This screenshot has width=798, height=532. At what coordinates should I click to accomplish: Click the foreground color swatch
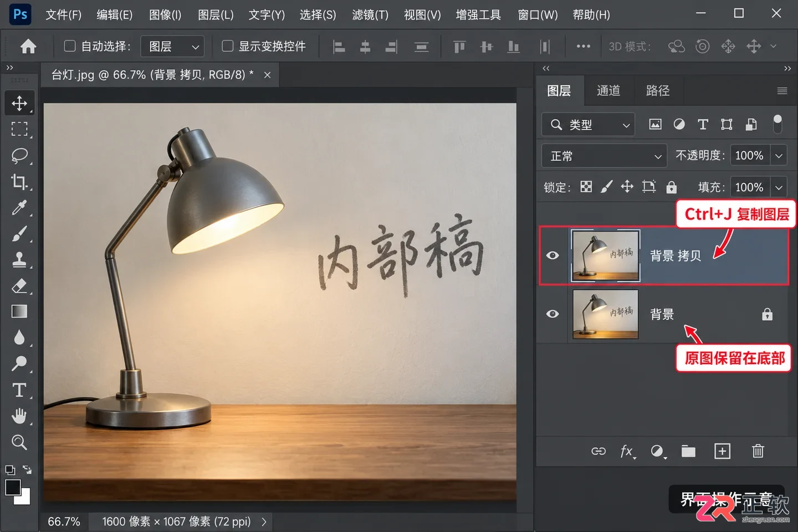point(13,487)
